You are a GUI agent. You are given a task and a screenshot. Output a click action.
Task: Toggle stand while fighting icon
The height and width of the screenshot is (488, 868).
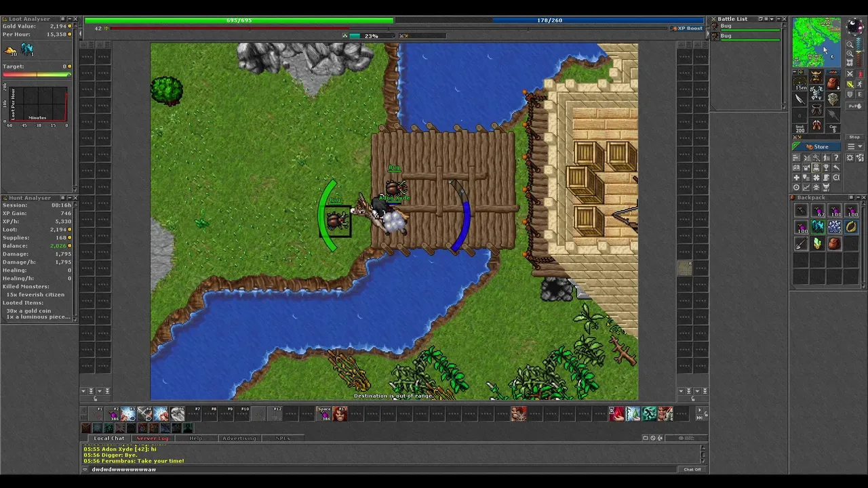click(x=860, y=74)
